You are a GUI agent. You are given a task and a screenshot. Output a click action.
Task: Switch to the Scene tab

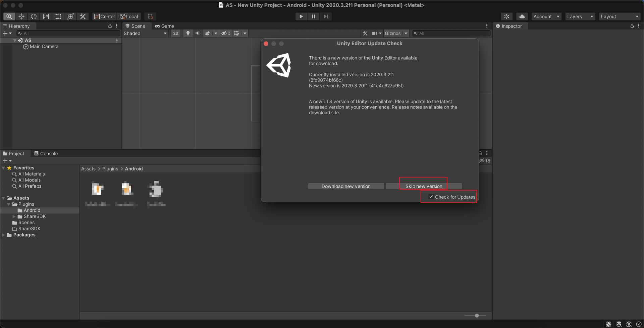[136, 26]
